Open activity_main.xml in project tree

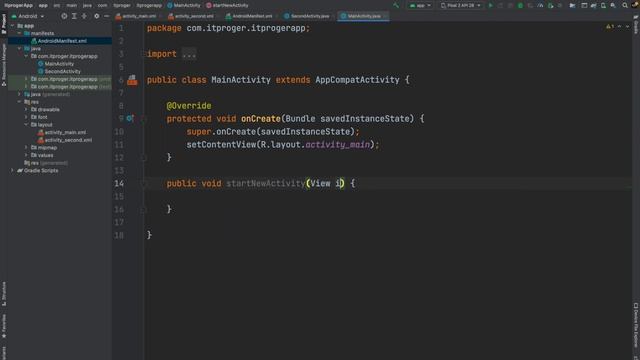65,132
